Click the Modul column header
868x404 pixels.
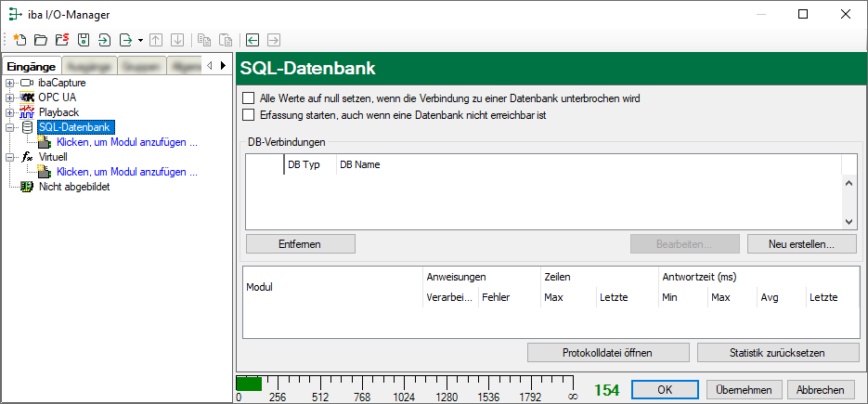click(x=332, y=287)
